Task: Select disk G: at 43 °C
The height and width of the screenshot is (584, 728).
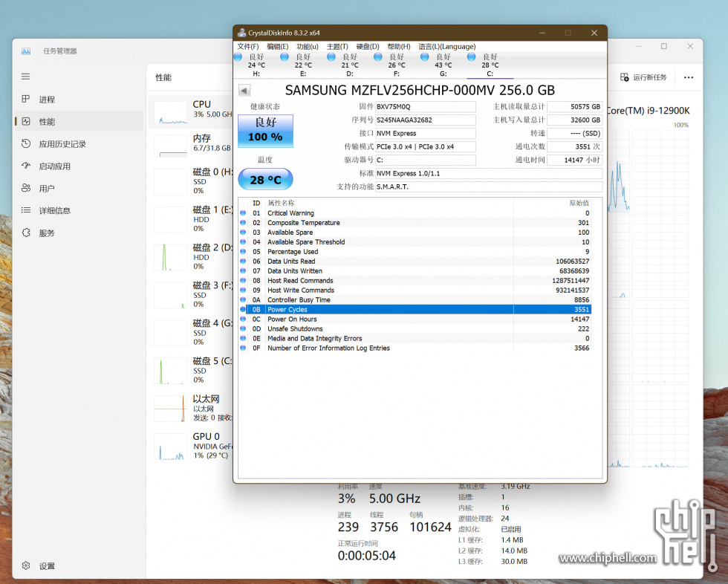Action: (x=443, y=65)
